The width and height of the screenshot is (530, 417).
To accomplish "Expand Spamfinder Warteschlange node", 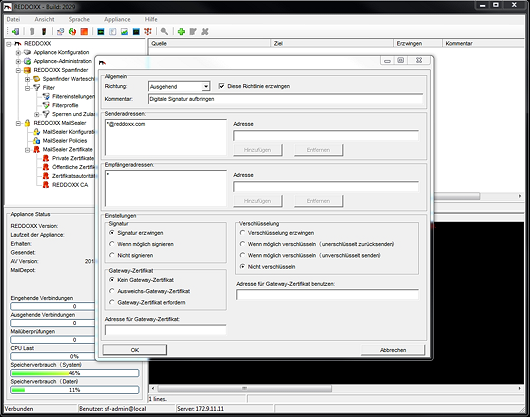I will (x=28, y=79).
